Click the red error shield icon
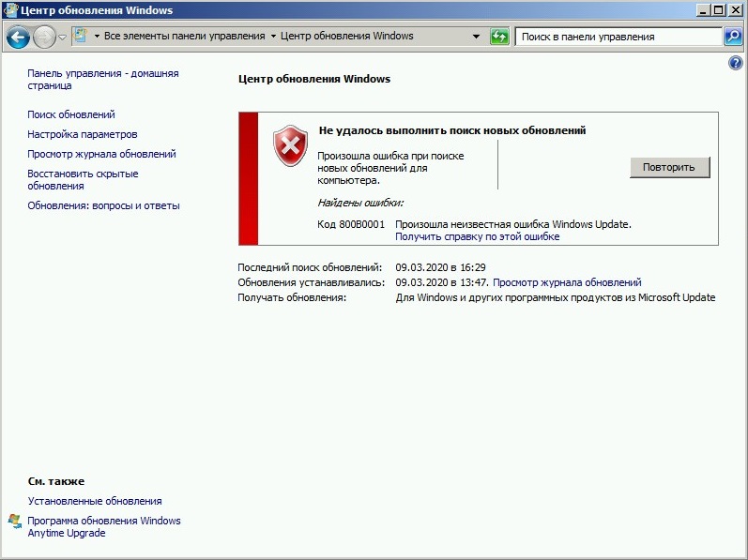Viewport: 748px width, 560px height. pos(290,145)
